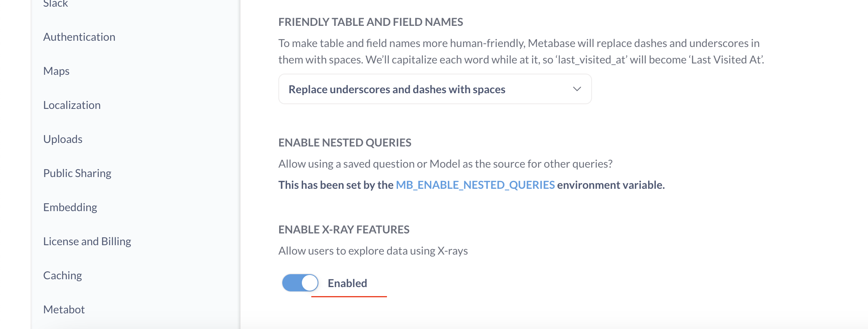Open the MB_ENABLE_NESTED_QUERIES link
868x329 pixels.
point(475,185)
